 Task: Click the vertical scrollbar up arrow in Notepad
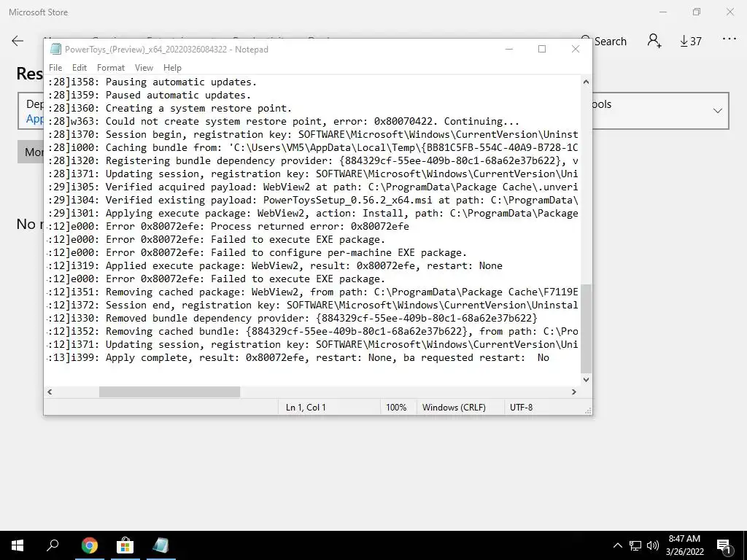[x=586, y=82]
